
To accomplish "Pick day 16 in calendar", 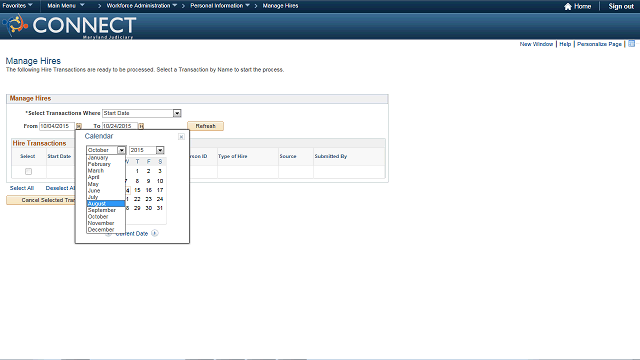I will (x=149, y=190).
